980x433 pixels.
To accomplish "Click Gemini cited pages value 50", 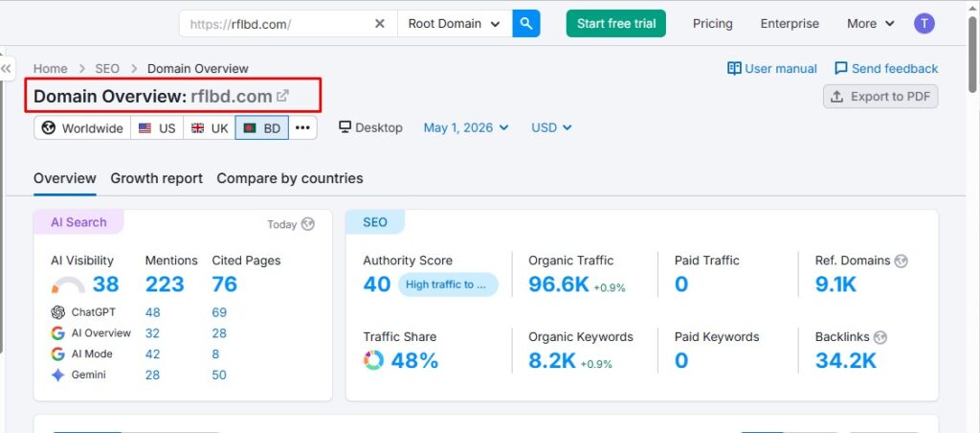I will click(x=219, y=375).
